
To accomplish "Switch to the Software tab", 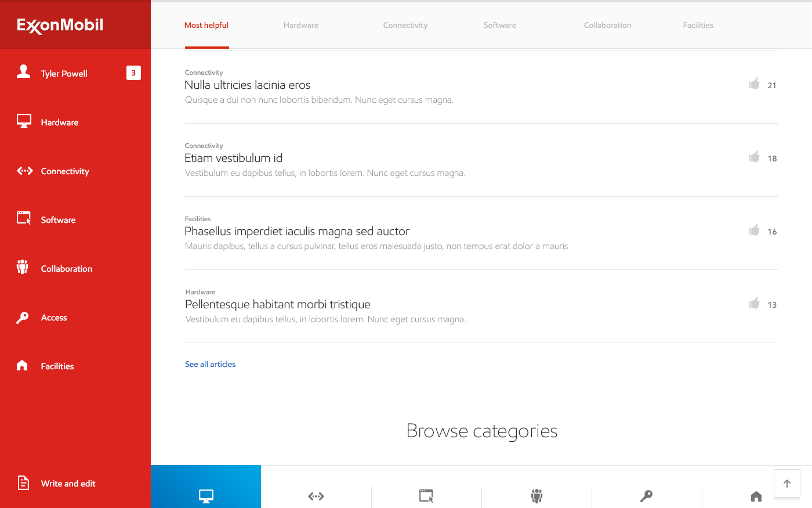I will pyautogui.click(x=500, y=25).
